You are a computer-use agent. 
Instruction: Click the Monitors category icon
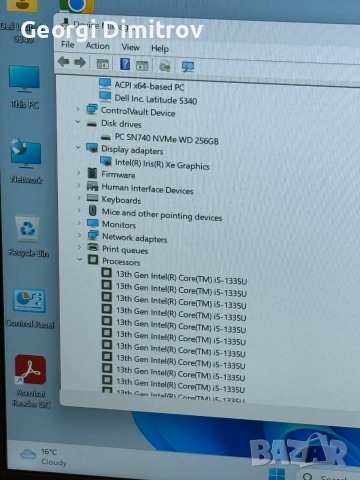pyautogui.click(x=93, y=223)
